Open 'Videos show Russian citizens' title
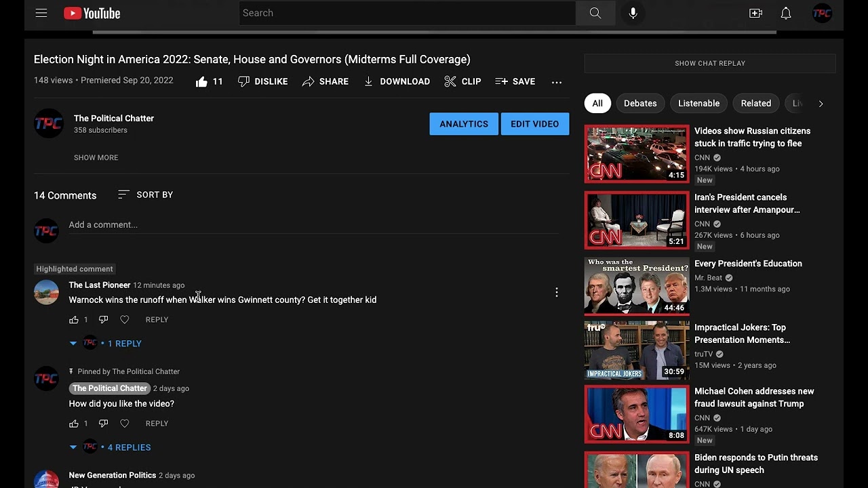The width and height of the screenshot is (868, 488). (753, 137)
